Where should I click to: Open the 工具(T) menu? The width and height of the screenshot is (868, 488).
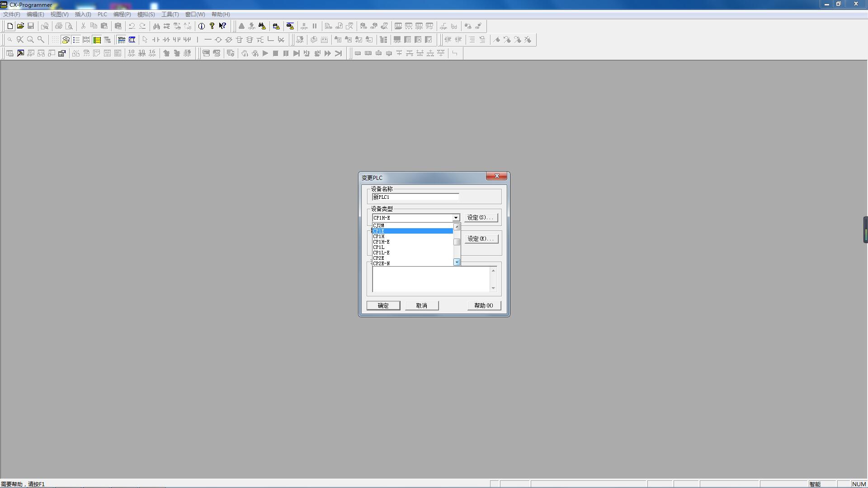170,14
